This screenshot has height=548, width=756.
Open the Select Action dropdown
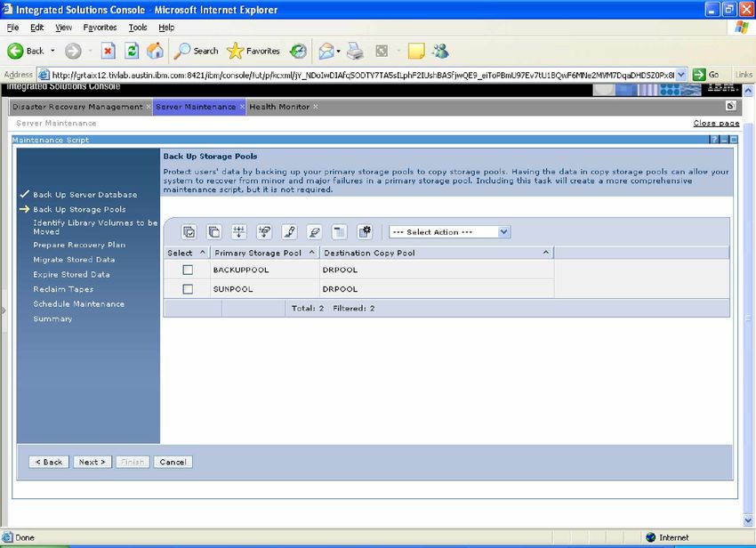pyautogui.click(x=449, y=232)
